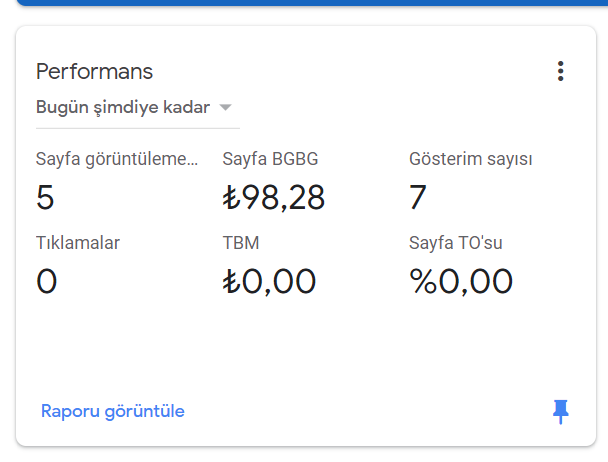Click the blue banner above the card
608x462 pixels.
click(312, 2)
